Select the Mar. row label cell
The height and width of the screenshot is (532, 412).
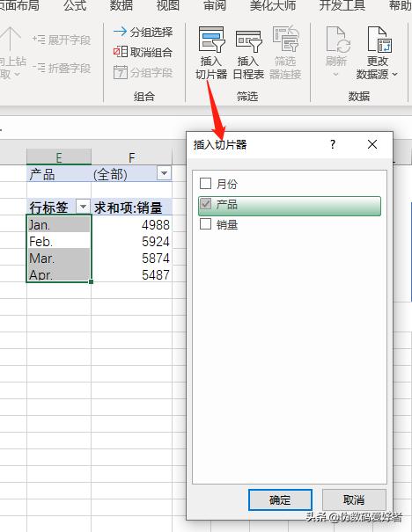(59, 258)
